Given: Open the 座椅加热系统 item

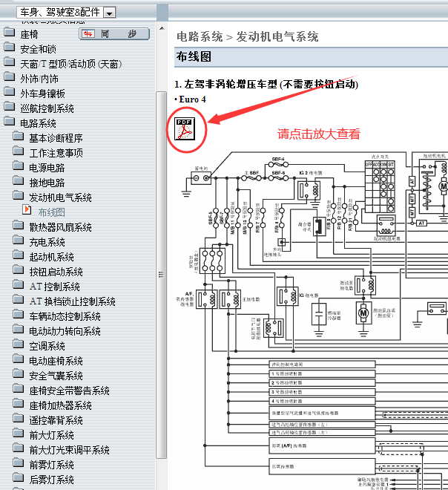Looking at the screenshot, I should (x=61, y=405).
